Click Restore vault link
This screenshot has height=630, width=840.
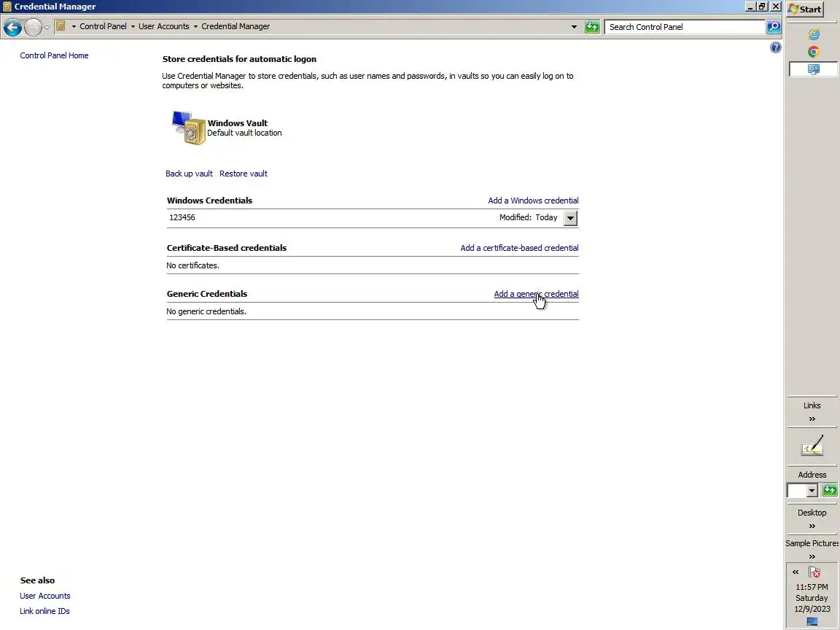click(x=244, y=174)
